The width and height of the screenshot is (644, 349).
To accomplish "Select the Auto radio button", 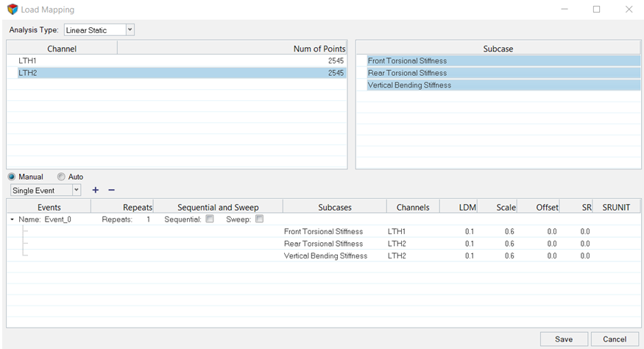I will pyautogui.click(x=61, y=177).
